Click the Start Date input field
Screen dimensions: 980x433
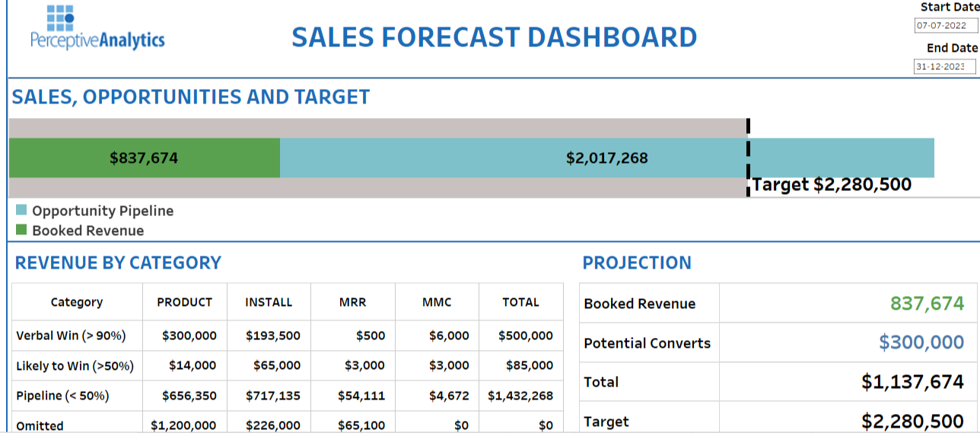[x=944, y=26]
